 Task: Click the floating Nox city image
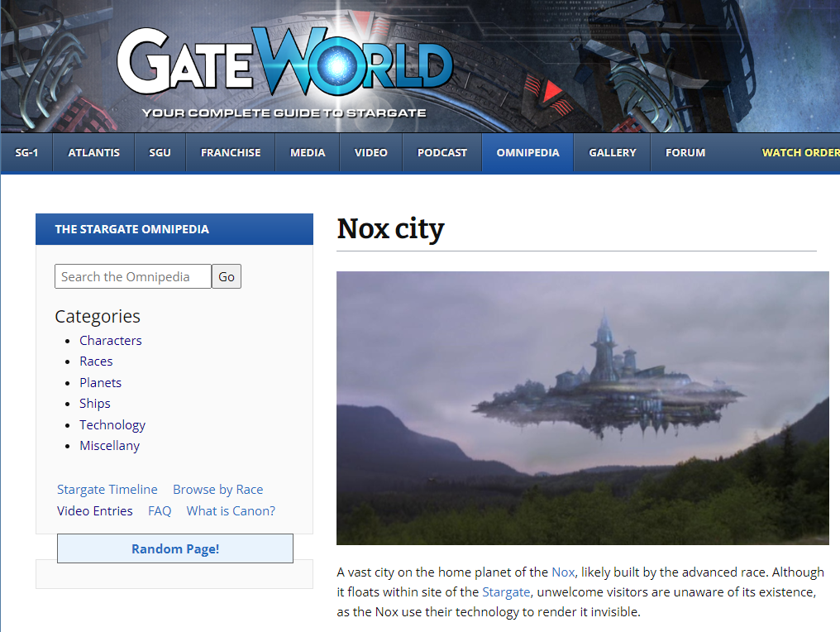582,408
